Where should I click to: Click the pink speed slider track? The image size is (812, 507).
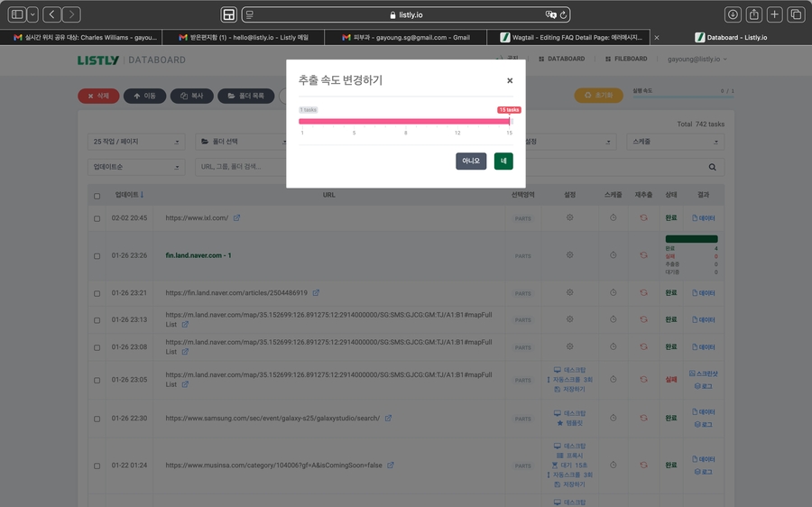point(404,121)
